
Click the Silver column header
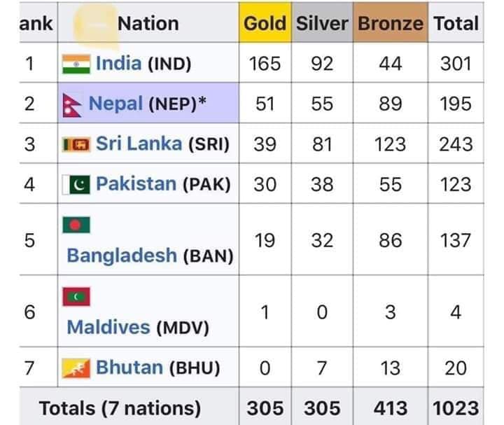coord(321,23)
